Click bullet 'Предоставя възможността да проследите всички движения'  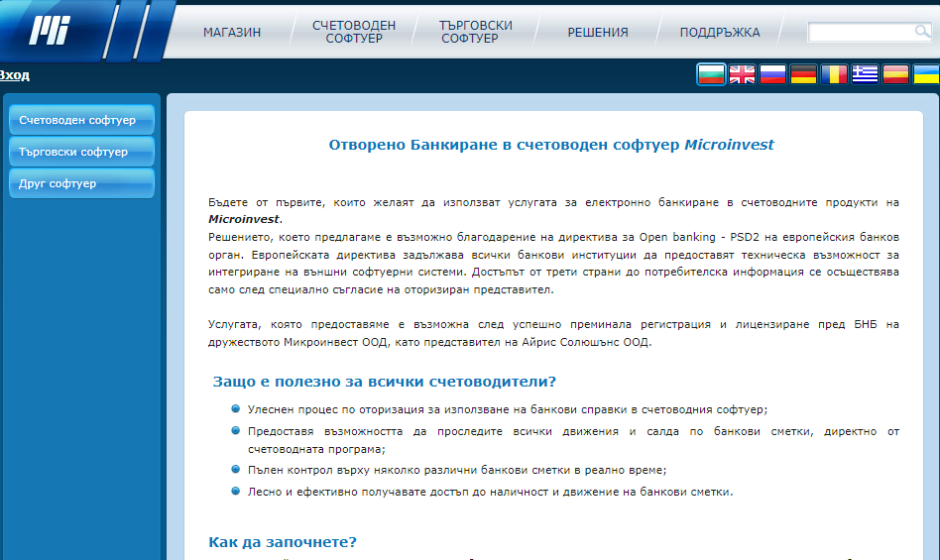point(573,440)
